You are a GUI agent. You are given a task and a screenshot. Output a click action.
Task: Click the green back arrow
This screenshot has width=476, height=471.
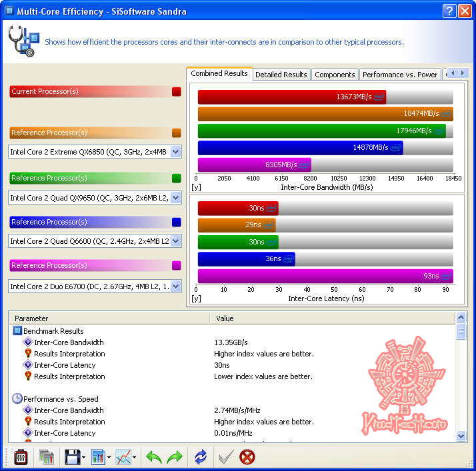(x=153, y=457)
